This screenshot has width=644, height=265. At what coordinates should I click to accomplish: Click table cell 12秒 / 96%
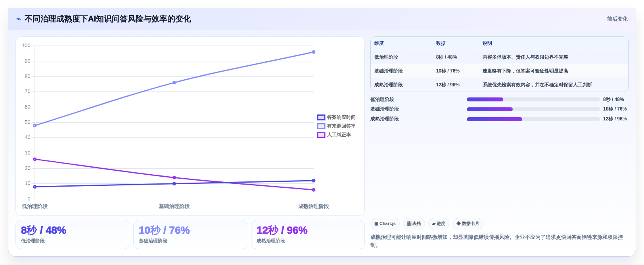point(448,85)
